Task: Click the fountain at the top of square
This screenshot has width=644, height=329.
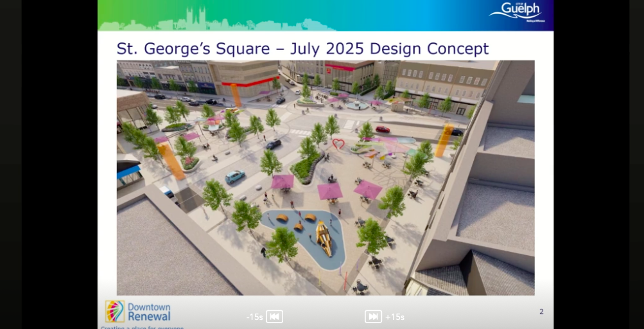Action: (356, 104)
